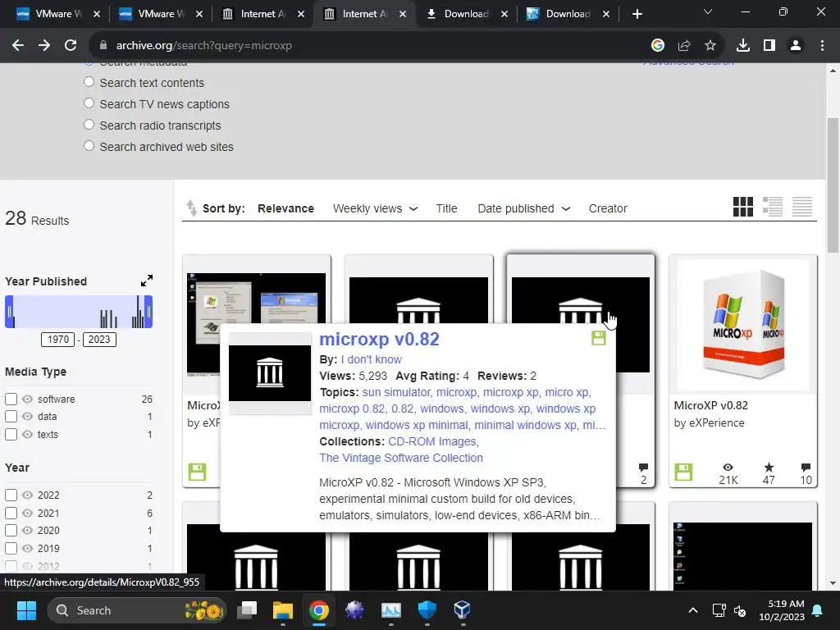Open Task View on taskbar

point(247,610)
